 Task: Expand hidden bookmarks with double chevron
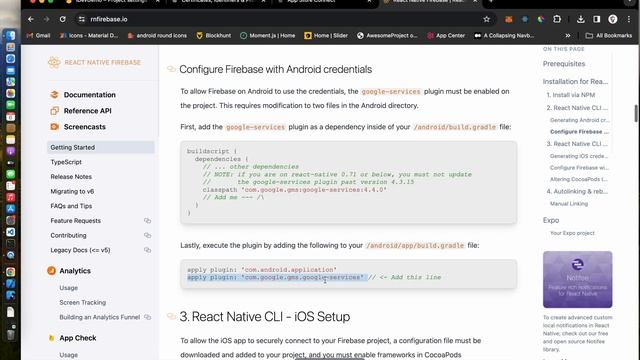pos(568,36)
